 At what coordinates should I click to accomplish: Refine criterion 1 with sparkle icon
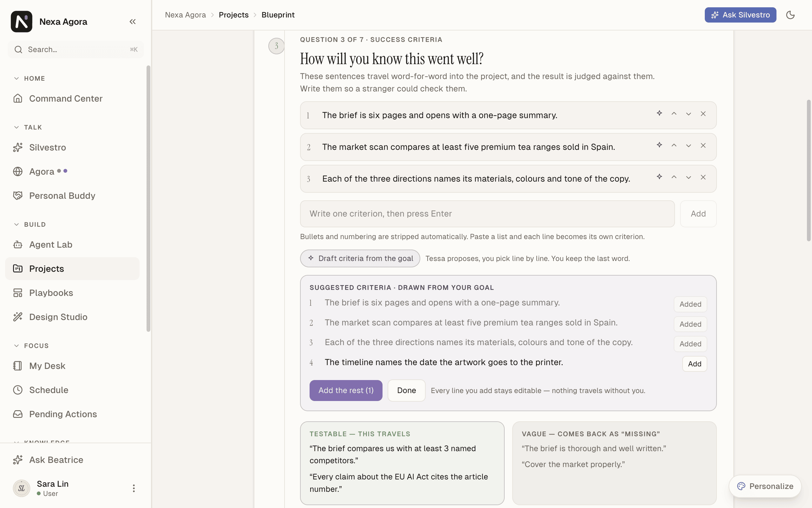[659, 113]
